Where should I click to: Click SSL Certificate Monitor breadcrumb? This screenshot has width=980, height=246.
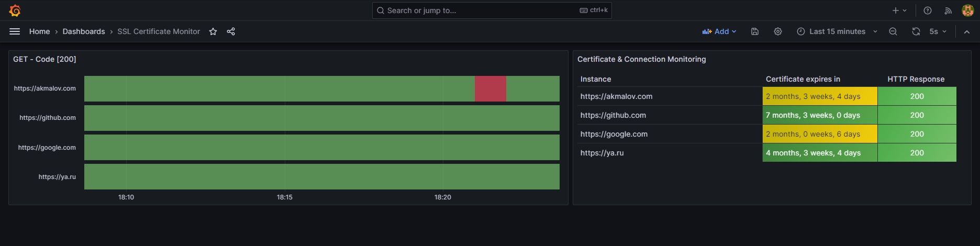(159, 31)
